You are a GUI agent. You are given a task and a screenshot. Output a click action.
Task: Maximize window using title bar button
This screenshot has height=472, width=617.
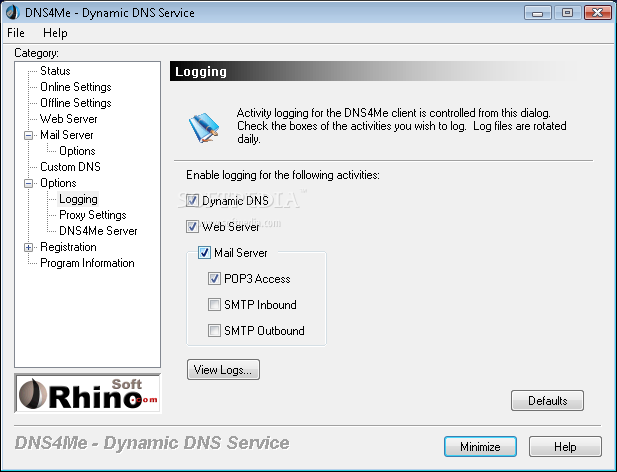click(567, 13)
